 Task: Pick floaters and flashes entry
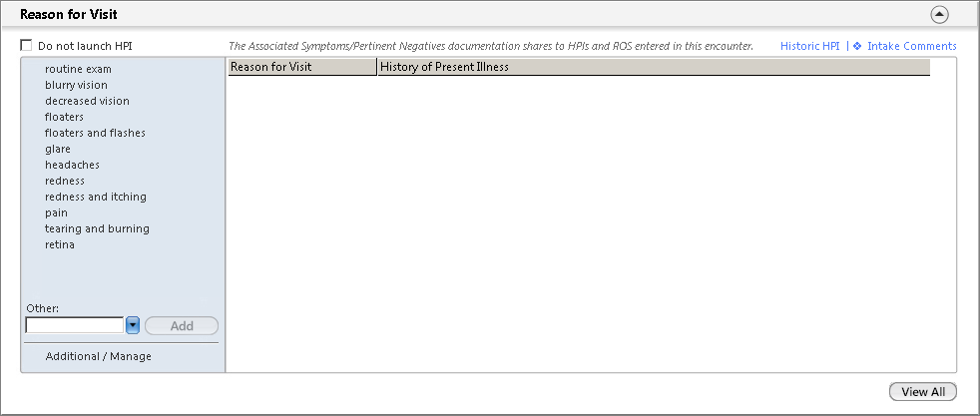click(x=95, y=133)
